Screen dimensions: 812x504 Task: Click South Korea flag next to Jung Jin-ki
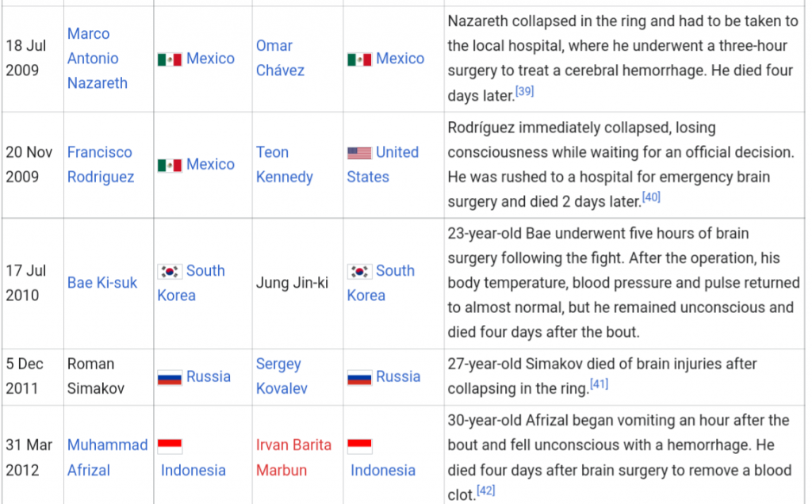pyautogui.click(x=359, y=271)
